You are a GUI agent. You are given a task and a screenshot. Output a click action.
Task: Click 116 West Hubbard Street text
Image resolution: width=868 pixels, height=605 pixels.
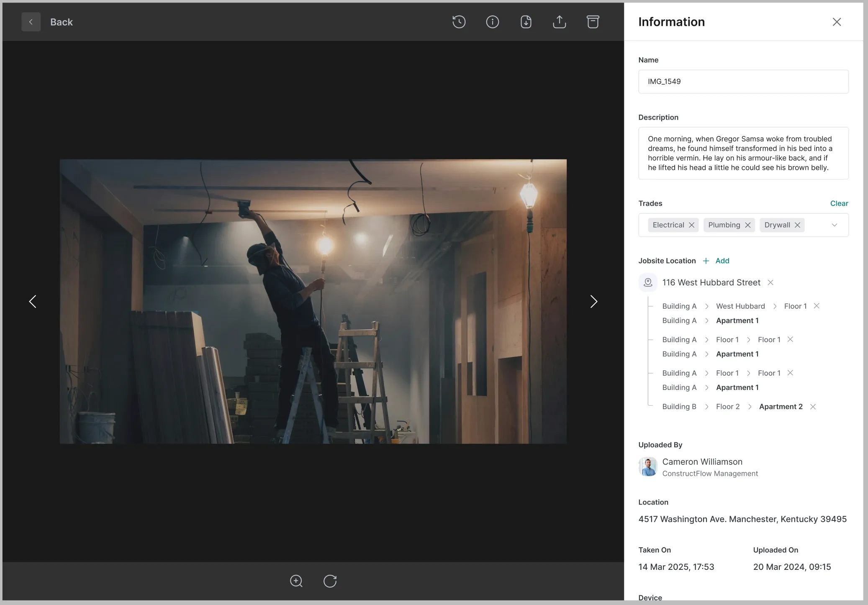pos(711,282)
